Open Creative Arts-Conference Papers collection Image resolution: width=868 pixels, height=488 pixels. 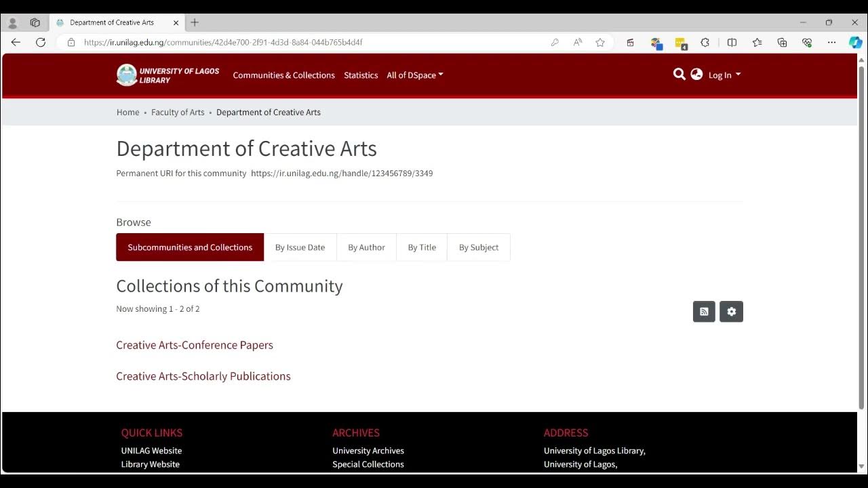(195, 345)
